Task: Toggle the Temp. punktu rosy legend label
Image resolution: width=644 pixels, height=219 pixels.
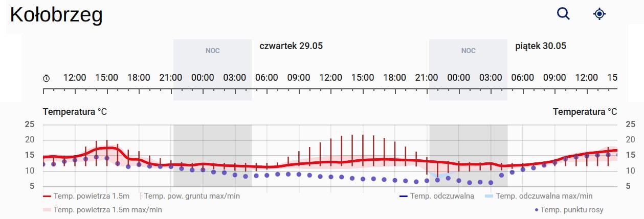Action: click(572, 210)
